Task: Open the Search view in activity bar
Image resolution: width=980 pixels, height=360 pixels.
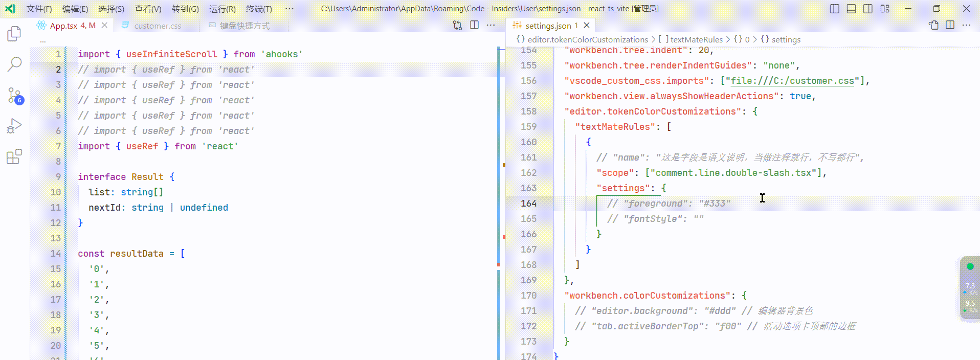Action: pos(14,64)
